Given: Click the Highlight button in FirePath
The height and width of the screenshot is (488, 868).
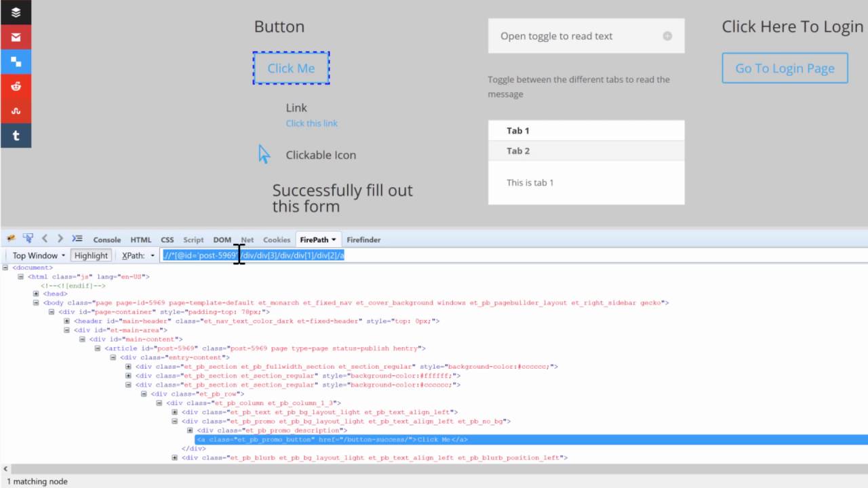Looking at the screenshot, I should (x=91, y=256).
